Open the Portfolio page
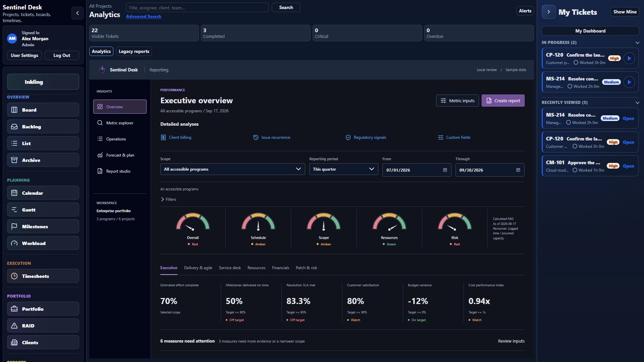This screenshot has height=362, width=644. coord(43,309)
